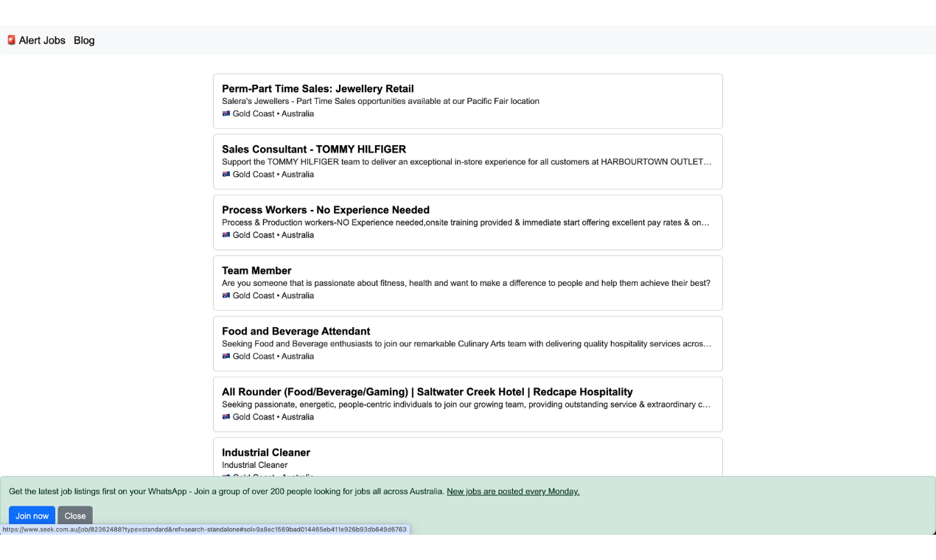Click Join now in WhatsApp banner
The width and height of the screenshot is (936, 560).
32,516
